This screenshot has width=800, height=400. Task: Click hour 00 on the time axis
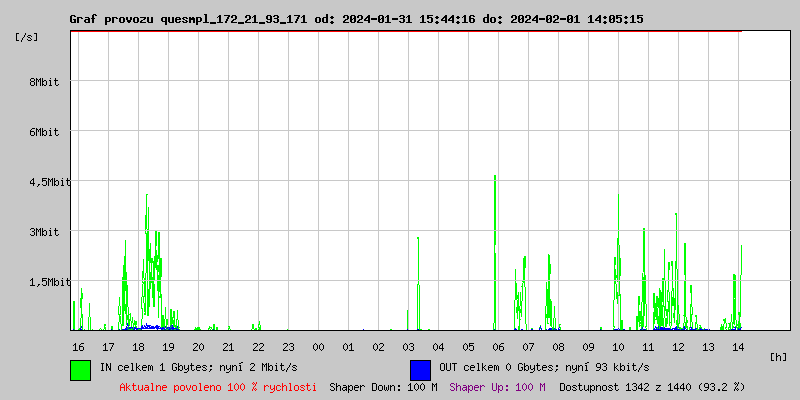coord(318,346)
